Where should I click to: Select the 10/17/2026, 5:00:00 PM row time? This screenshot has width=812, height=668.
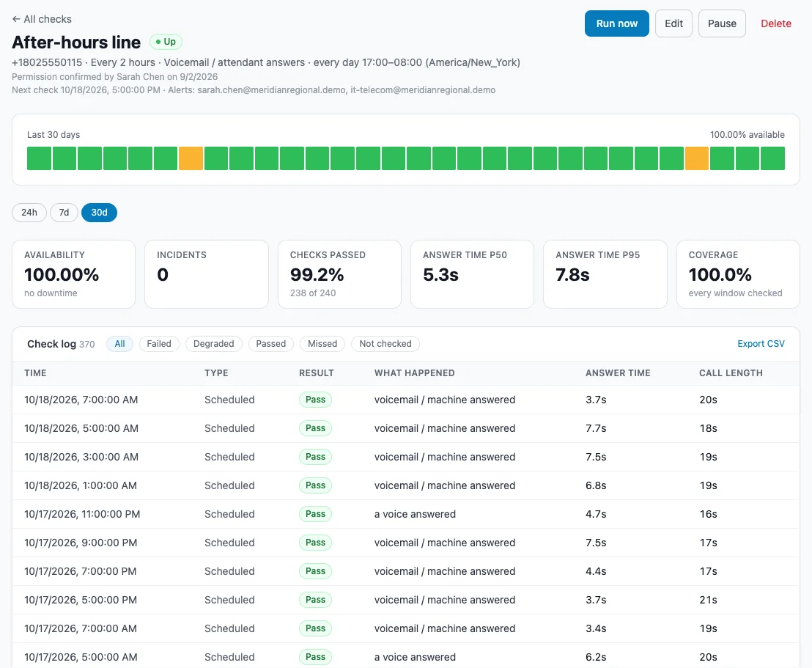[81, 600]
